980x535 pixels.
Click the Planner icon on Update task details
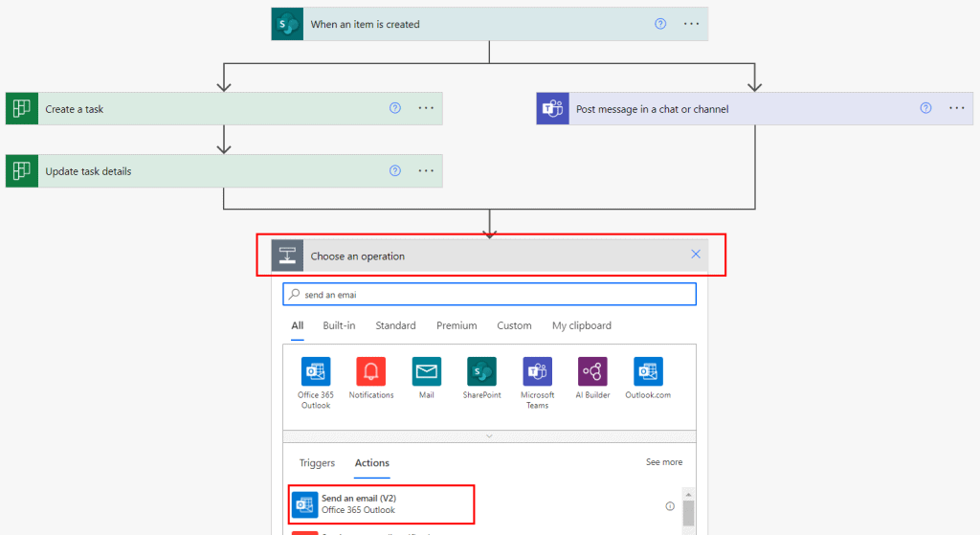(x=22, y=171)
